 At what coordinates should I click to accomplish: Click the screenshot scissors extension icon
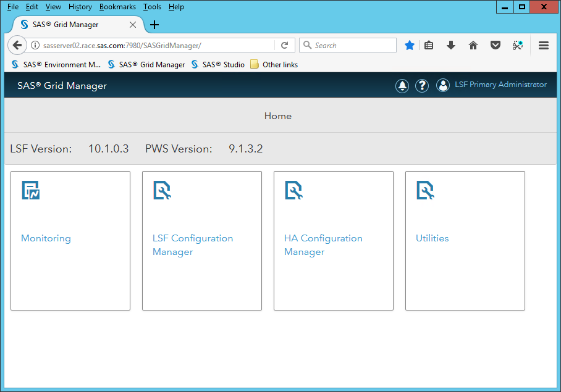click(517, 46)
